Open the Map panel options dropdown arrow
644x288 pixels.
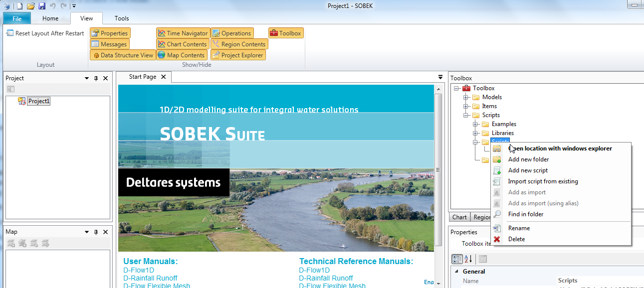point(87,232)
